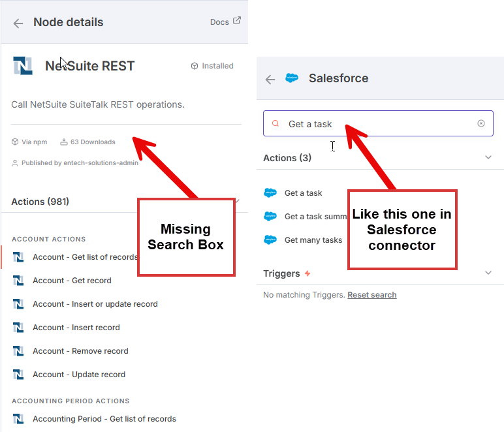This screenshot has height=432, width=504.
Task: Go back from Node details panel
Action: tap(18, 23)
